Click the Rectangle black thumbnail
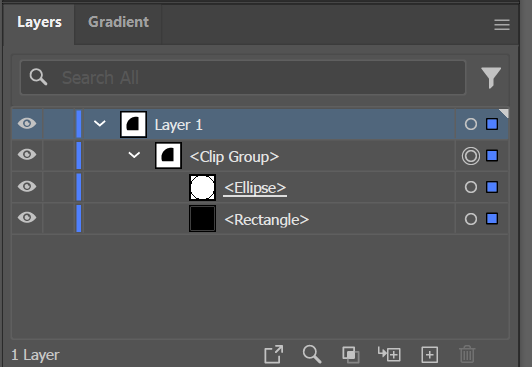This screenshot has width=532, height=367. [x=202, y=219]
